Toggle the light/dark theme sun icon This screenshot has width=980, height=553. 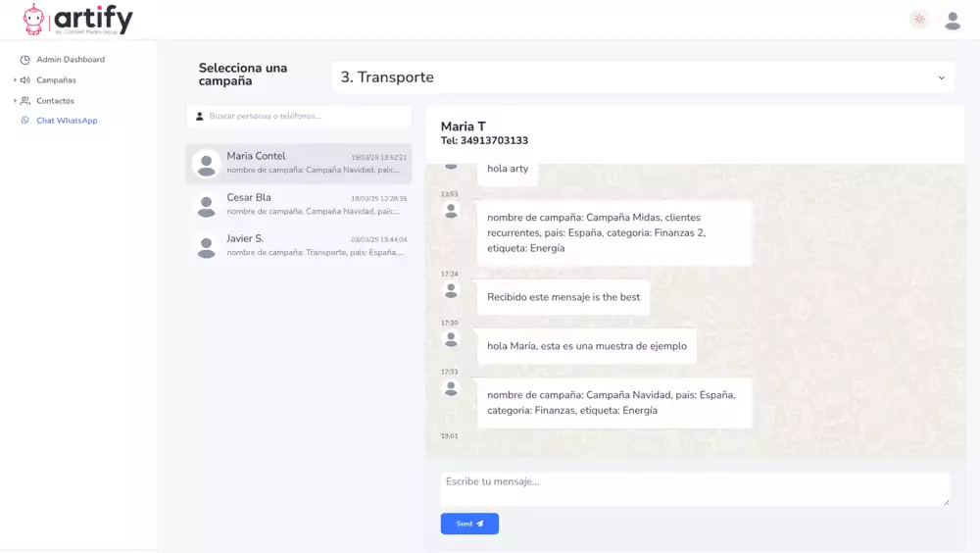(918, 20)
